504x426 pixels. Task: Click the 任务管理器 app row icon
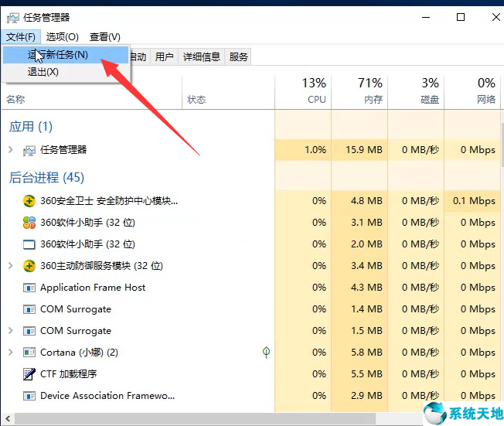29,150
